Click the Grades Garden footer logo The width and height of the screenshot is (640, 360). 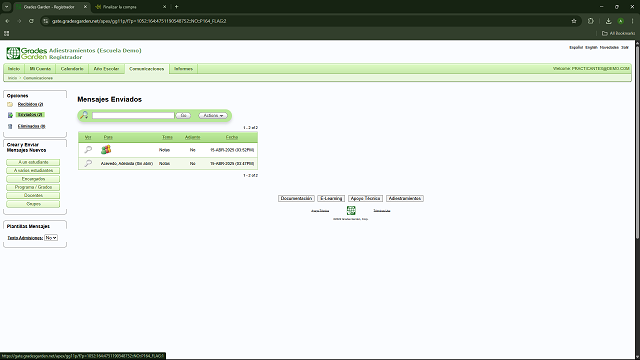pos(351,210)
